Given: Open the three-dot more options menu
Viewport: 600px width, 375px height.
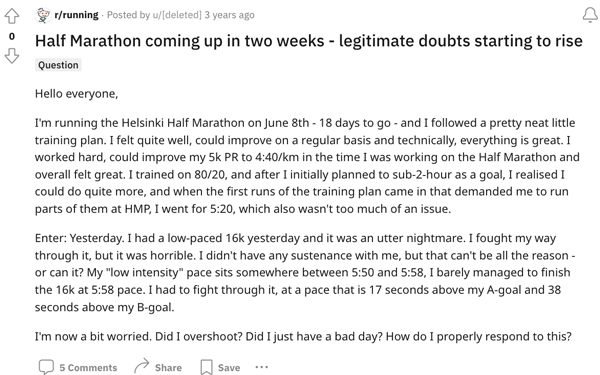Looking at the screenshot, I should pos(261,367).
